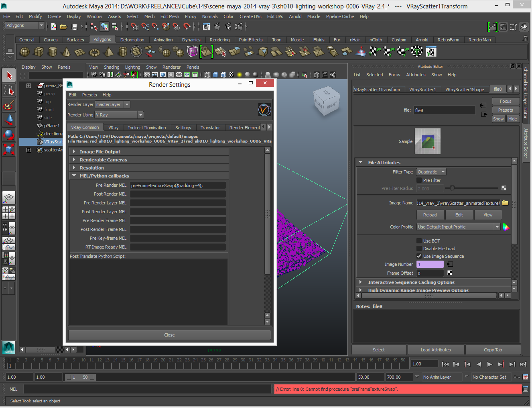The width and height of the screenshot is (532, 408).
Task: Click the Reload button
Action: point(430,215)
